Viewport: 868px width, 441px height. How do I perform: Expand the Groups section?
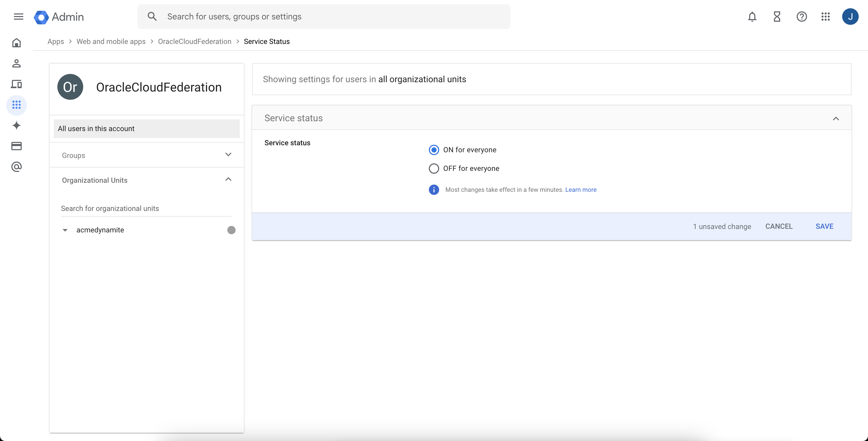pos(228,155)
